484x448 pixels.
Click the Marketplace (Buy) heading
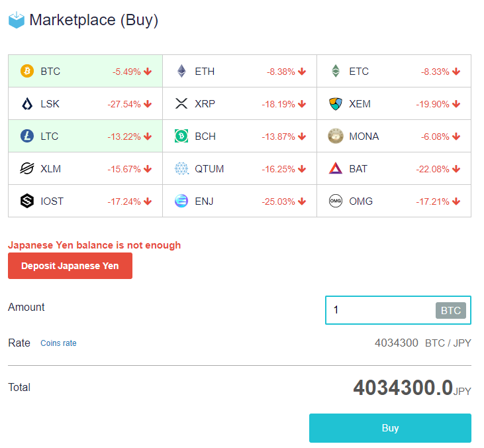point(93,20)
